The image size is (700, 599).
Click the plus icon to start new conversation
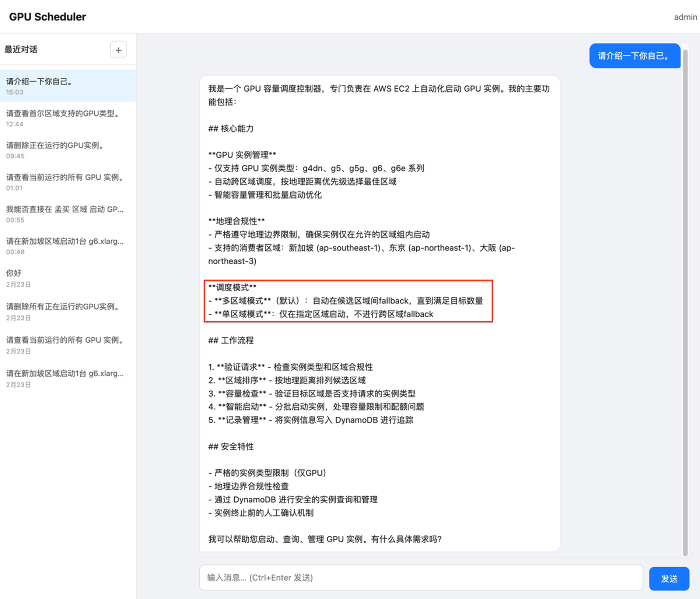[x=118, y=50]
